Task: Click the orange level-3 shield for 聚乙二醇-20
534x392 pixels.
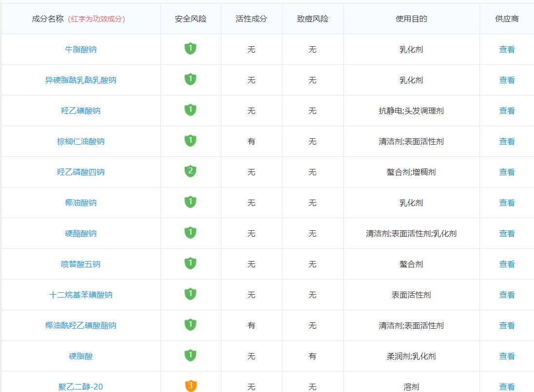Action: pos(191,384)
